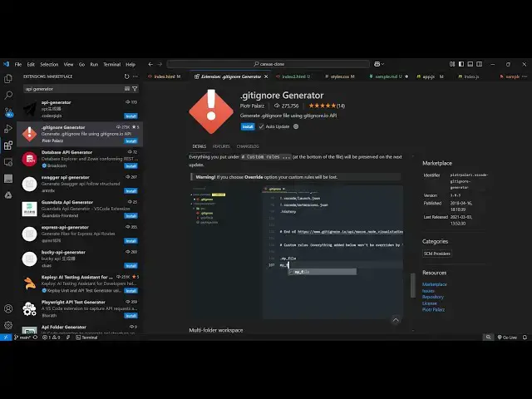Customize layout icon in title bar
The width and height of the screenshot is (532, 399).
pyautogui.click(x=452, y=64)
